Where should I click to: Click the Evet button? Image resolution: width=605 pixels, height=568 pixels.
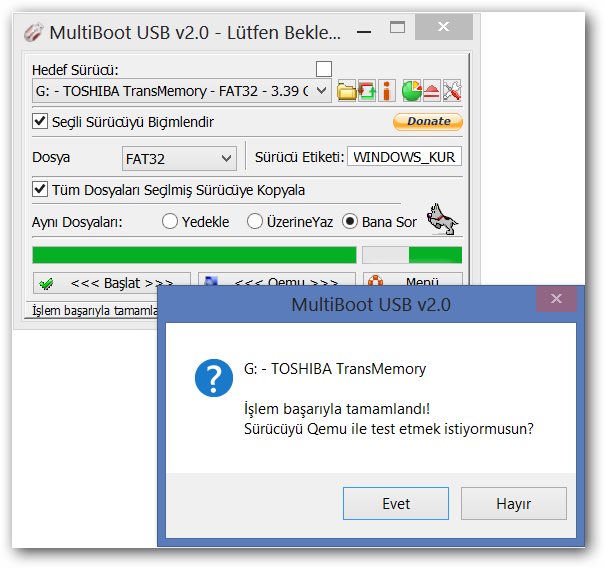tap(396, 504)
